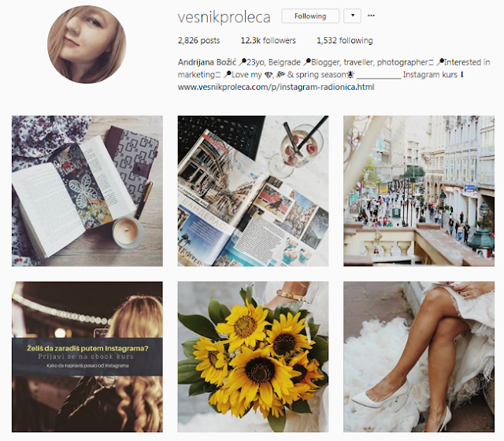
Task: Click the pin emoji before Interested in
Action: [440, 62]
